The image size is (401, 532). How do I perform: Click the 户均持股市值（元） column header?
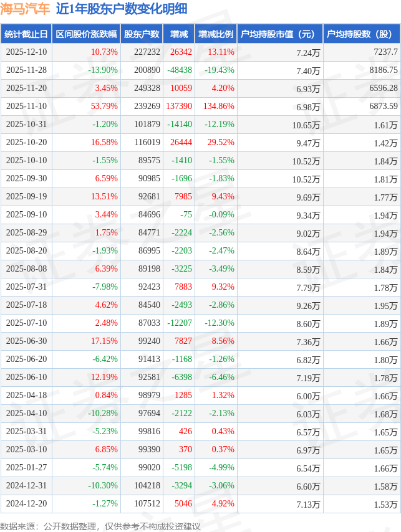pos(279,34)
